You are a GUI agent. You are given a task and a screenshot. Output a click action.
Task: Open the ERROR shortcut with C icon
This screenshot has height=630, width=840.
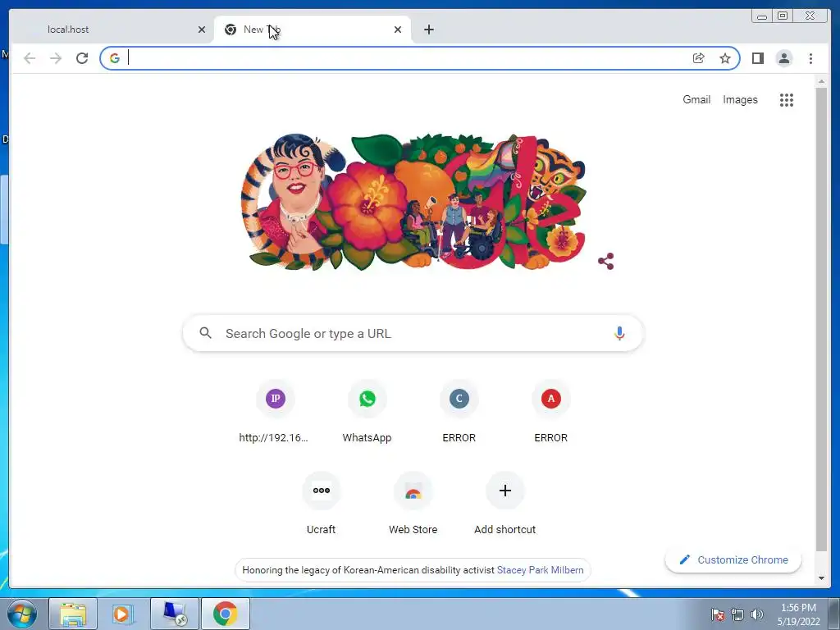[459, 413]
